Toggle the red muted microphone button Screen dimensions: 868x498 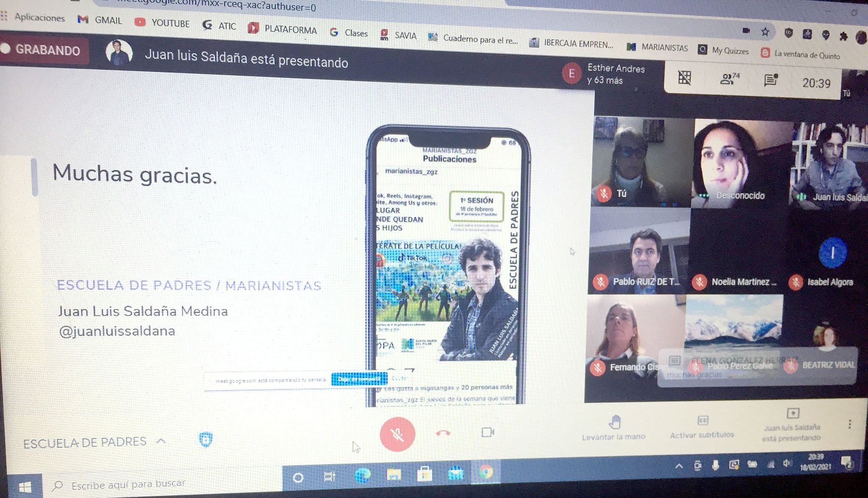(397, 434)
